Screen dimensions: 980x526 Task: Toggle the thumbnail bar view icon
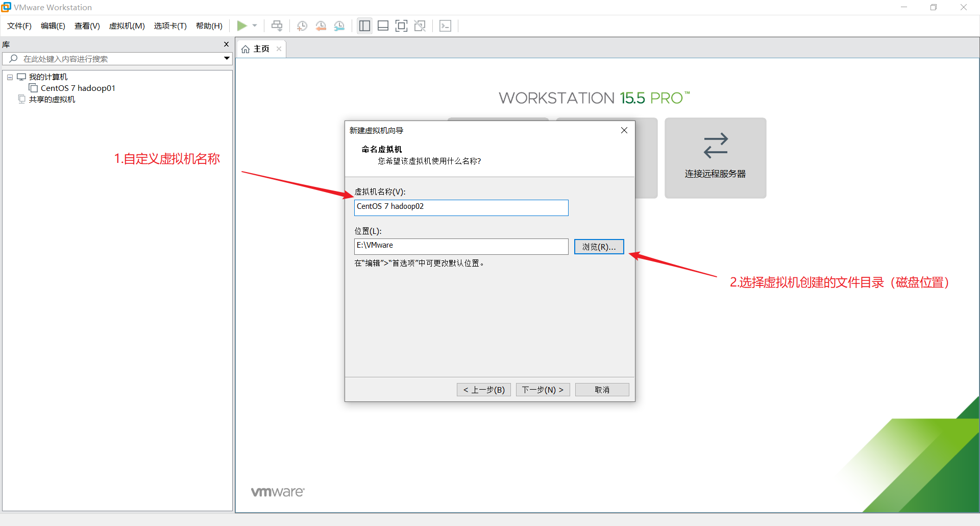click(383, 26)
